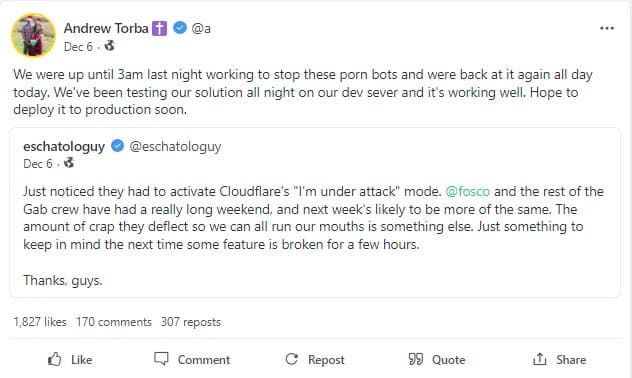Show the 307 reposts list
This screenshot has height=378, width=632.
tap(191, 322)
